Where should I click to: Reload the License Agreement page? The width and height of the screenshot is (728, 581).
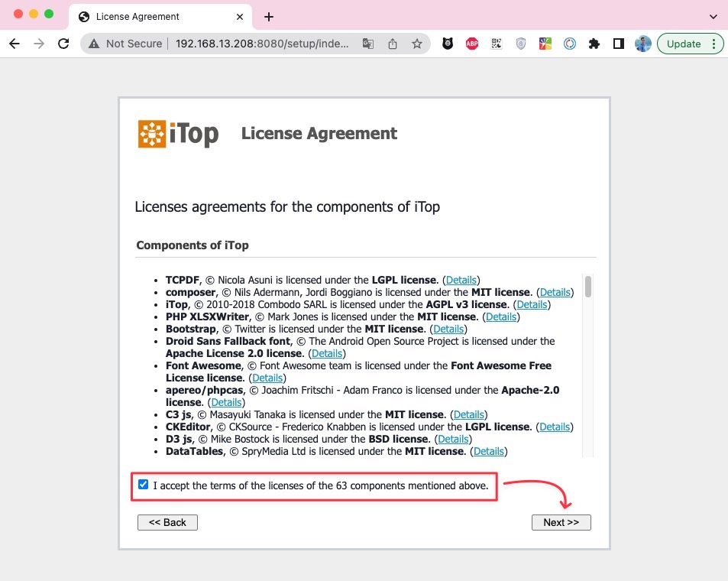(x=63, y=44)
